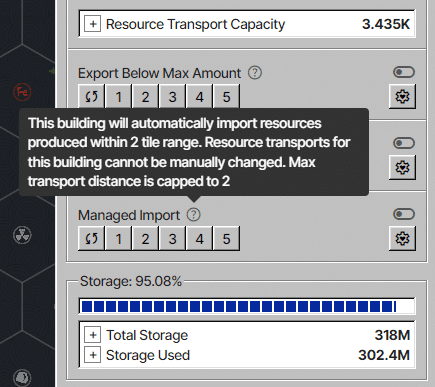This screenshot has width=435, height=387.
Task: Toggle the Export Below Max Amount switch
Action: coord(404,72)
